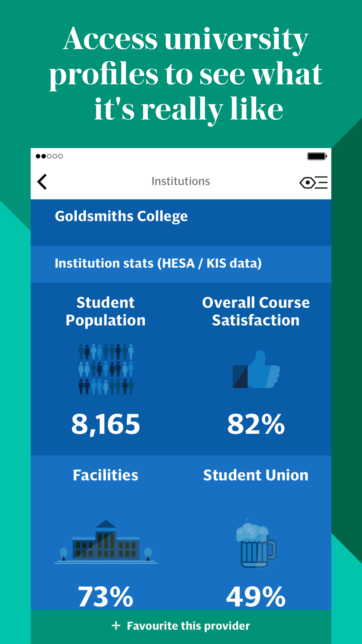The height and width of the screenshot is (644, 362).
Task: Open the Goldsmiths College heading
Action: coord(121,217)
